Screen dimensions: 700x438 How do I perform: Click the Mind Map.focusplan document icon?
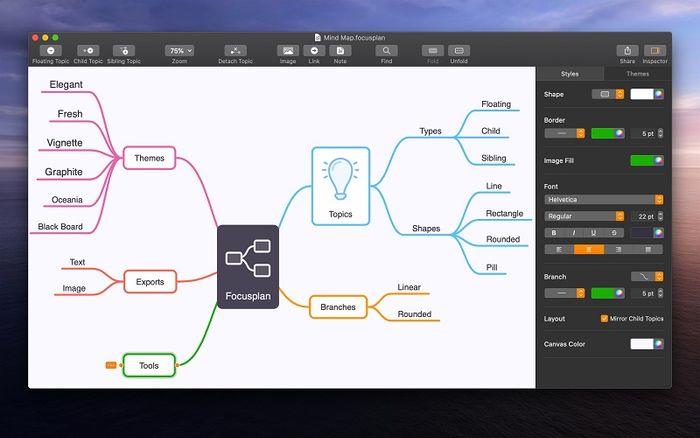pos(318,38)
